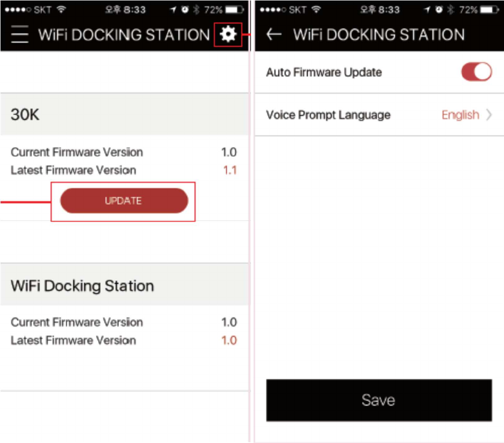Tap the docking station Latest Firmware Version 1.0
504x443 pixels.
[x=229, y=340]
